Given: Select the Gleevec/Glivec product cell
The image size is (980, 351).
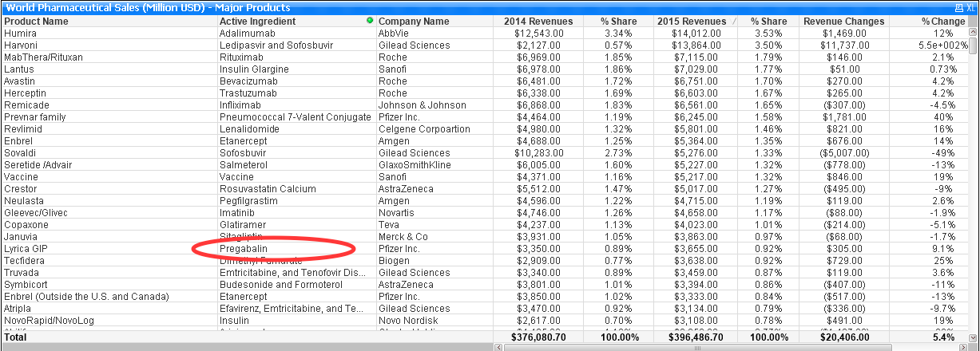Looking at the screenshot, I should click(x=109, y=213).
